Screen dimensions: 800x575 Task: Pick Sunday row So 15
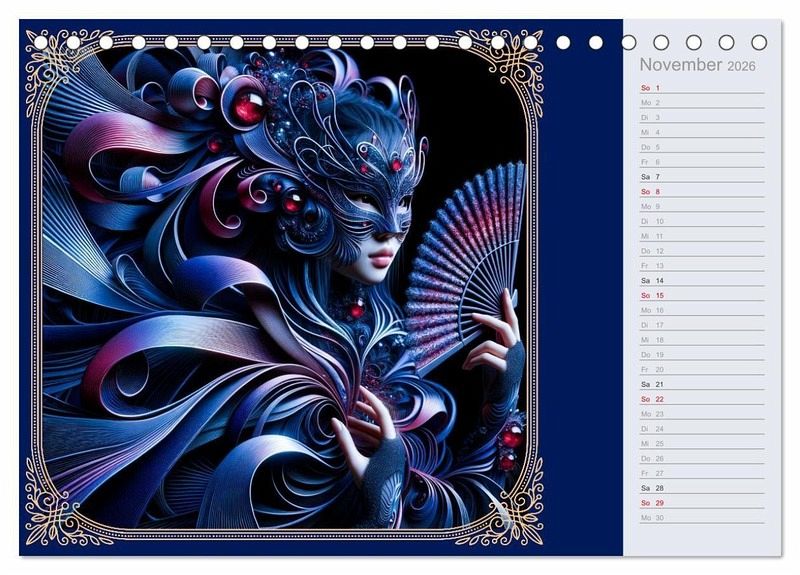702,295
